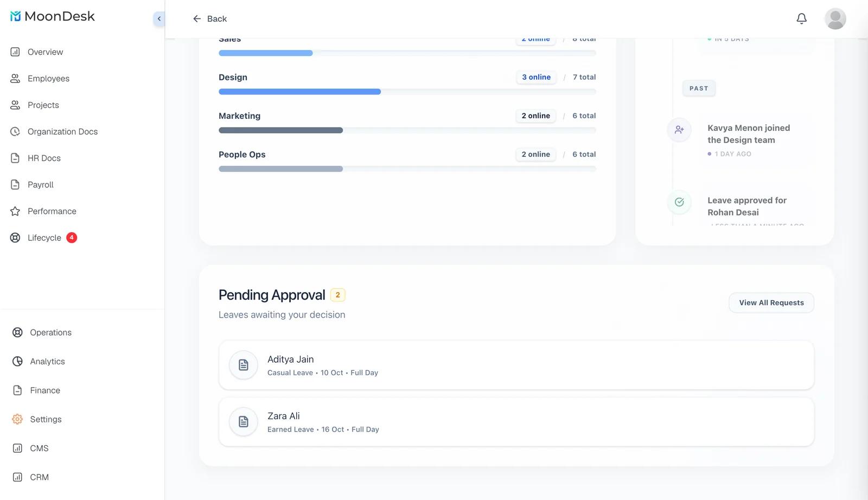Click the PAST timeline label
The height and width of the screenshot is (500, 868).
coord(699,88)
